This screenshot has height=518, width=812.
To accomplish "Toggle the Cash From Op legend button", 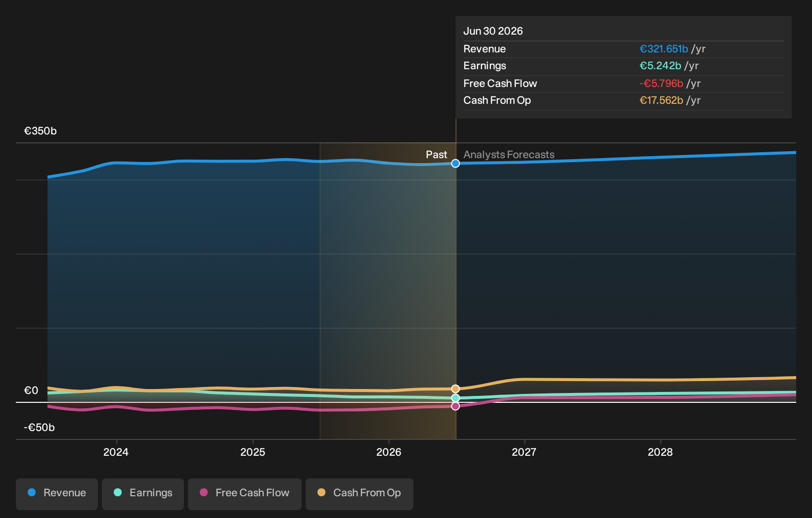I will [360, 494].
